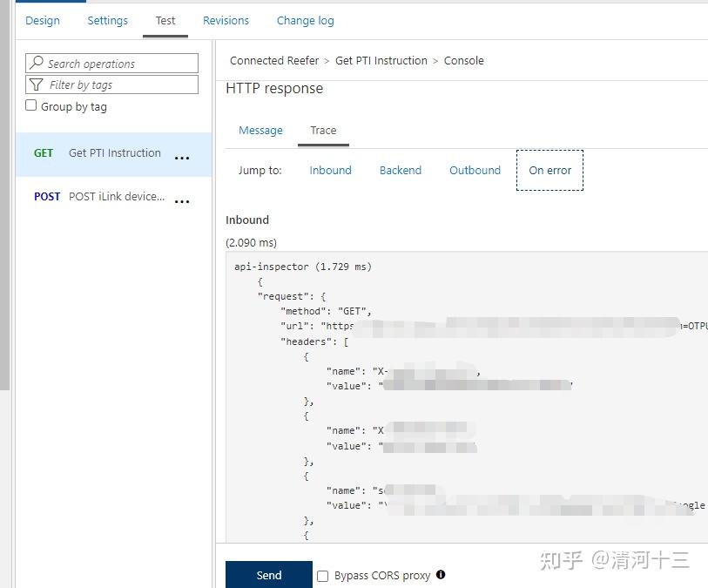Open the Change log tab
The height and width of the screenshot is (588, 708).
tap(305, 20)
